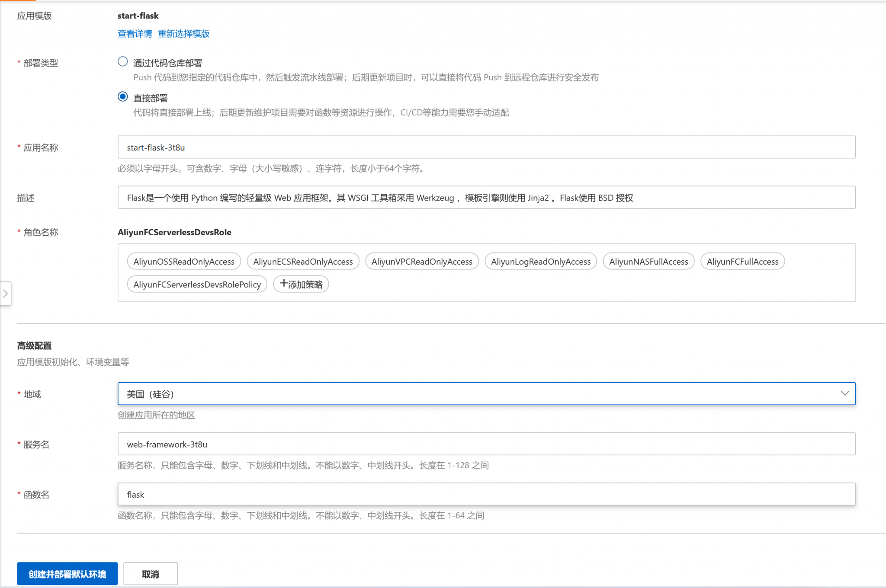Click the Add Policy plus icon
Screen dimensions: 886x588
(301, 284)
